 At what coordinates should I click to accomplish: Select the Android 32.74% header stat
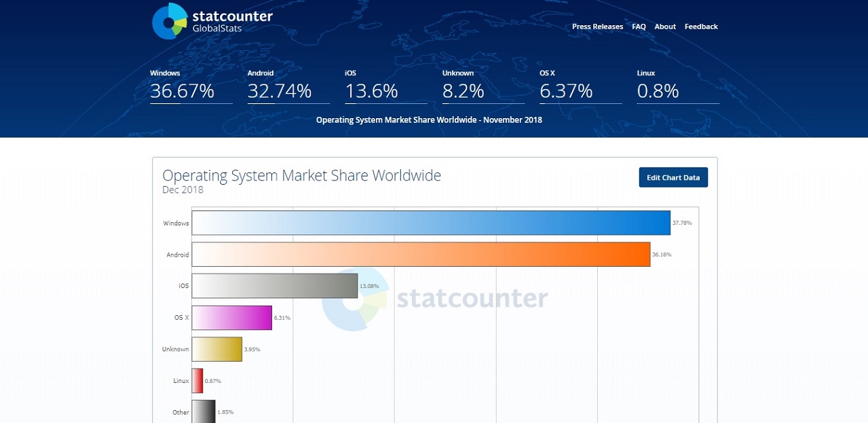click(x=288, y=86)
